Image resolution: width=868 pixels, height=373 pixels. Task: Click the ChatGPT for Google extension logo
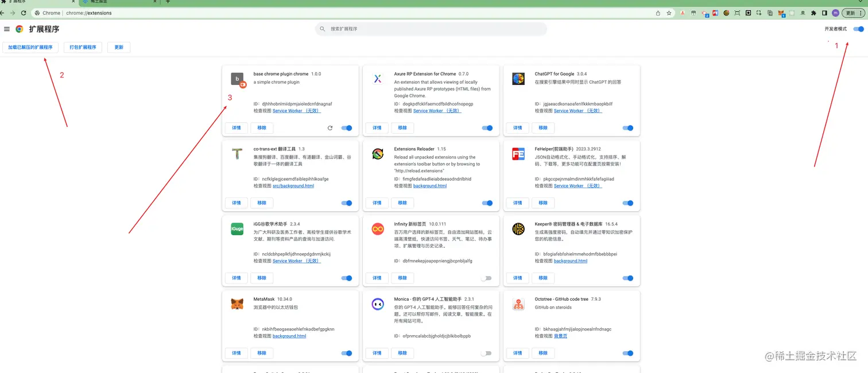[518, 79]
